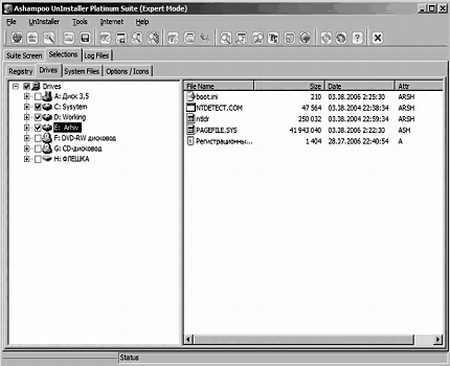Click the open folder toolbar icon
The width and height of the screenshot is (450, 366).
[69, 38]
